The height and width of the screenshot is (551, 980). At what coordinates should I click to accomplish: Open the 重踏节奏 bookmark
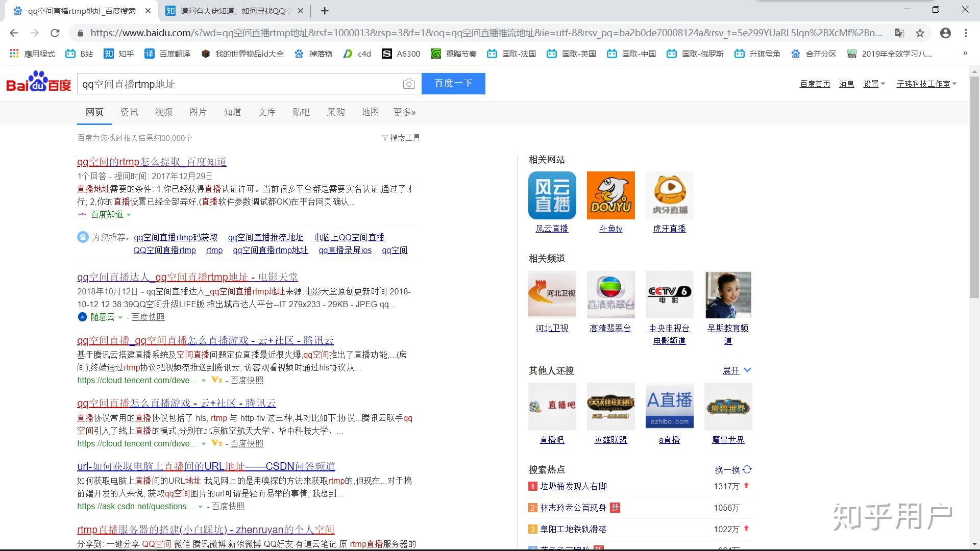click(x=454, y=54)
